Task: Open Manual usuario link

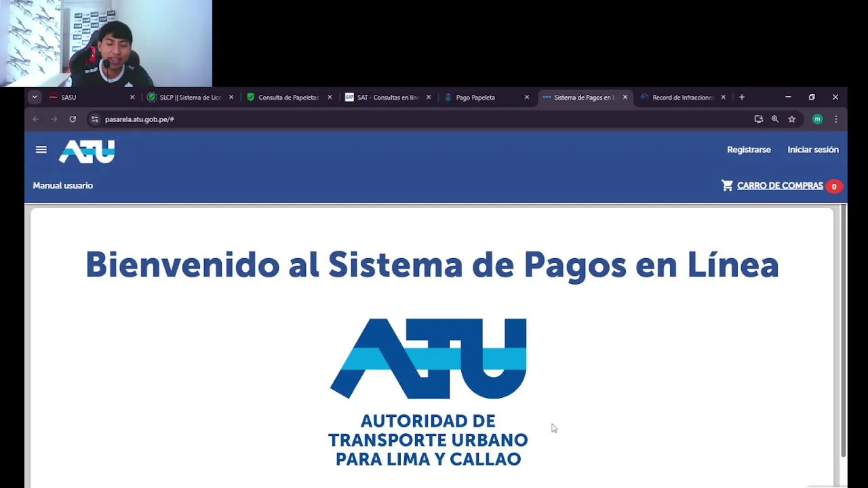Action: click(63, 186)
